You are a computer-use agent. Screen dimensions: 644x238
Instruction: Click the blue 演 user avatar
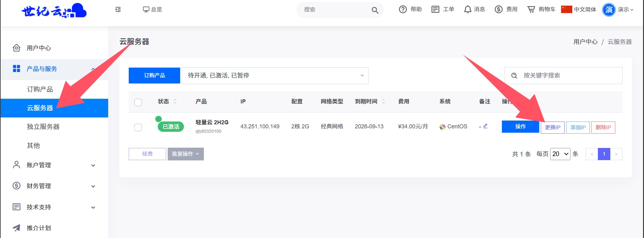609,10
